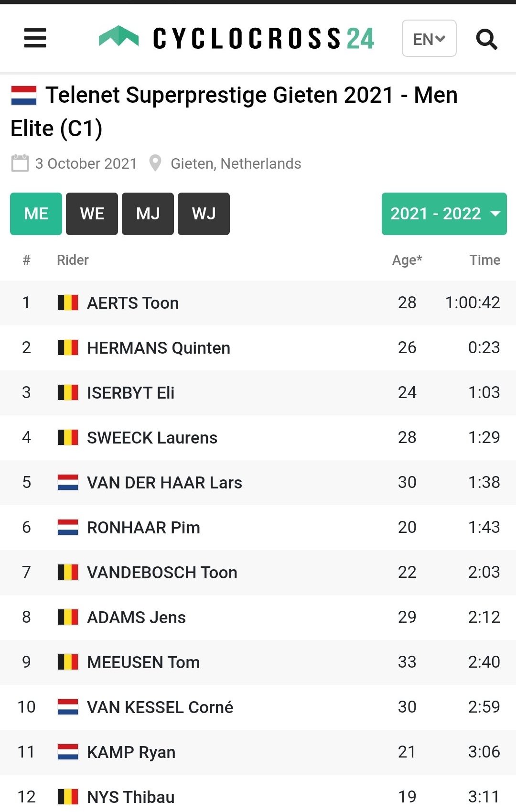Switch to the WE category tab
The image size is (516, 812).
[92, 214]
